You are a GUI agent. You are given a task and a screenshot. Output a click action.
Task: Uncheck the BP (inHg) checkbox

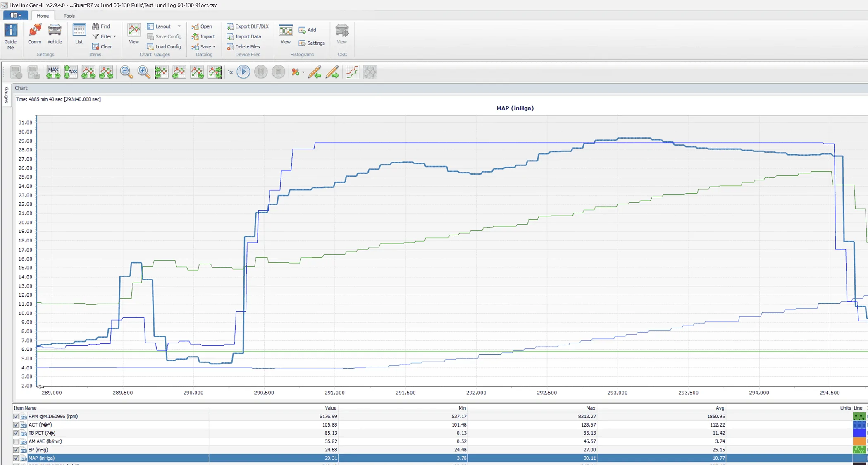pos(16,450)
